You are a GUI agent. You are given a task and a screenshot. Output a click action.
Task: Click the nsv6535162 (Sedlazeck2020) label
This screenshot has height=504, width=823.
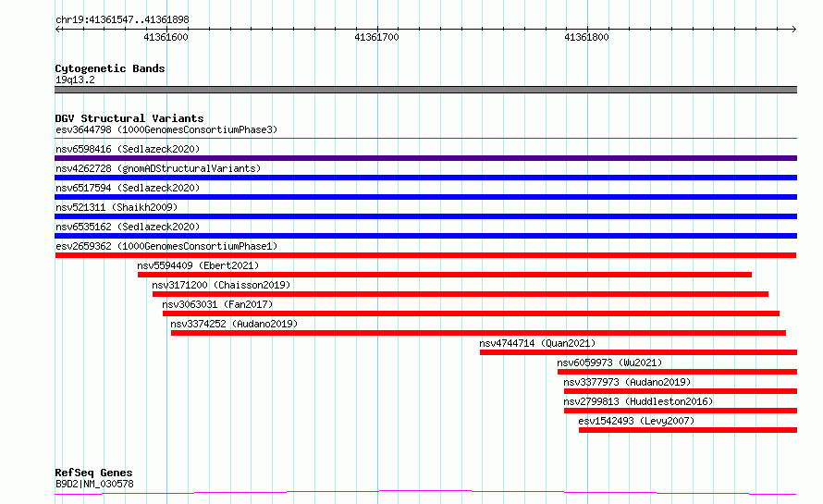[x=128, y=227]
